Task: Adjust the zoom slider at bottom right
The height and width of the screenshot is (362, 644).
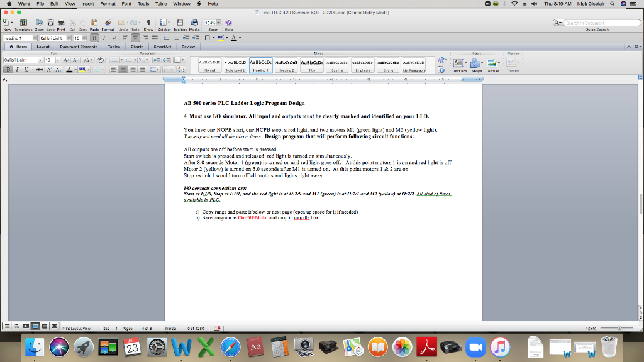Action: (619, 327)
